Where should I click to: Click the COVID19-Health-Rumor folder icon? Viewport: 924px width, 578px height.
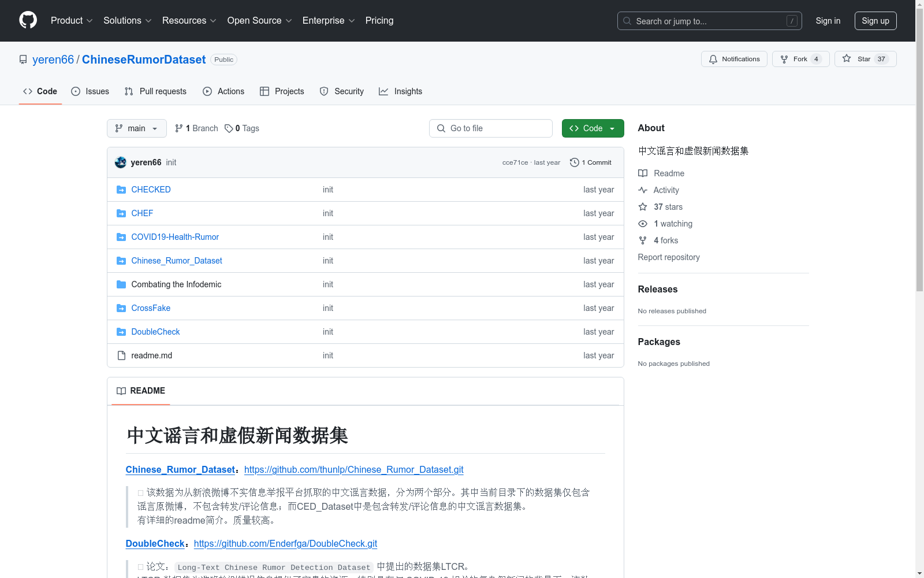pos(121,237)
